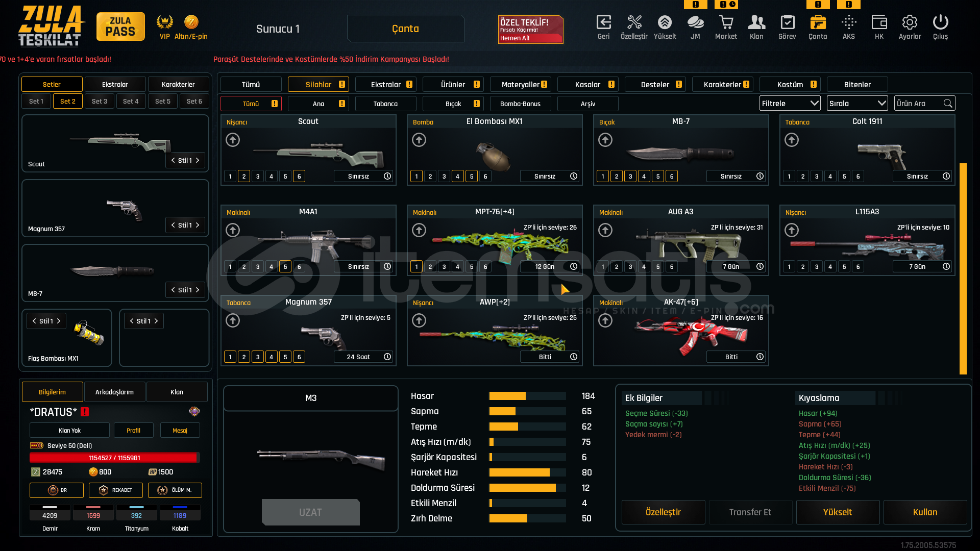Click the Hareket Hızı stat bar
The image size is (980, 551).
pos(527,472)
